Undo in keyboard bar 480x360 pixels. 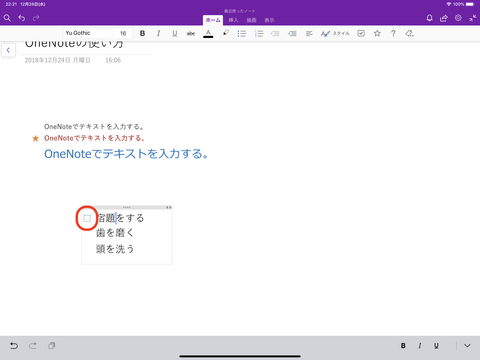pyautogui.click(x=14, y=346)
